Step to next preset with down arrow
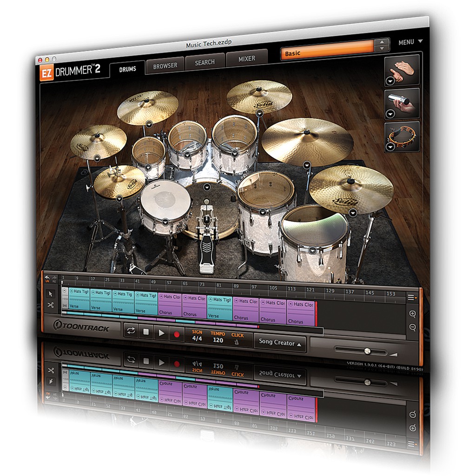 [x=382, y=48]
